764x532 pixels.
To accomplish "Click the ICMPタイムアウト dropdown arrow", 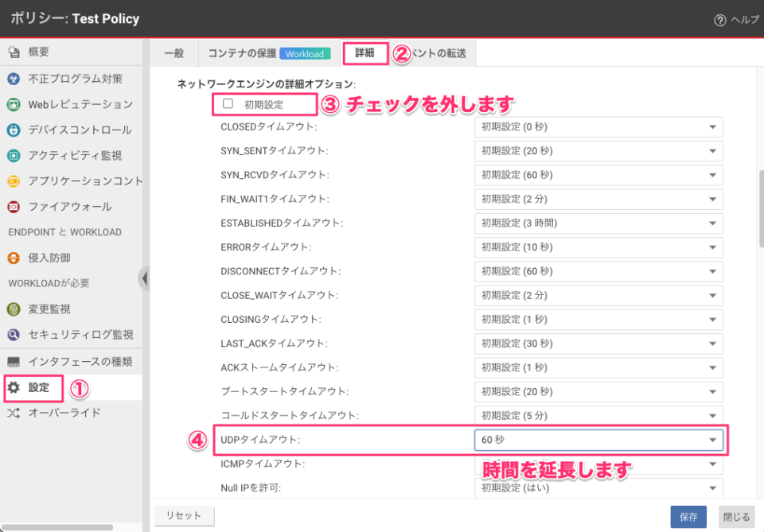I will coord(712,464).
